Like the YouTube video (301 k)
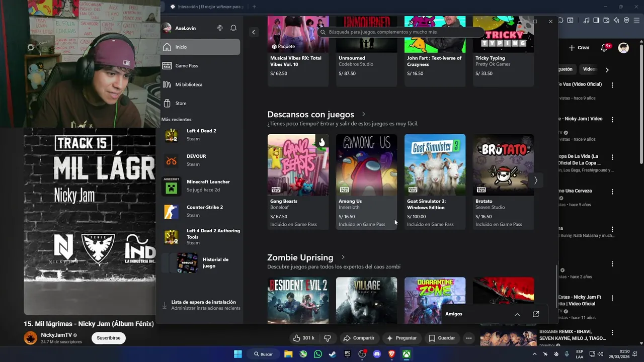This screenshot has width=644, height=362. point(304,338)
